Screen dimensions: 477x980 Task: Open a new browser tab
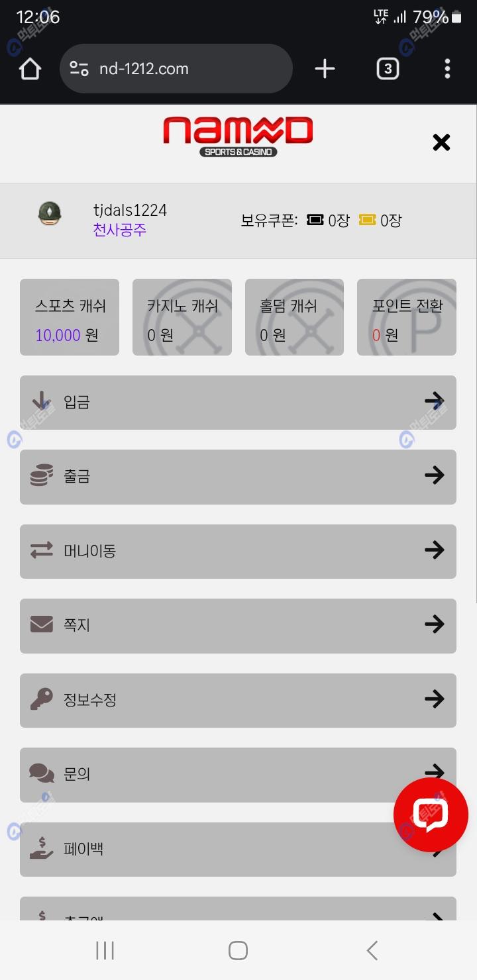click(x=325, y=69)
